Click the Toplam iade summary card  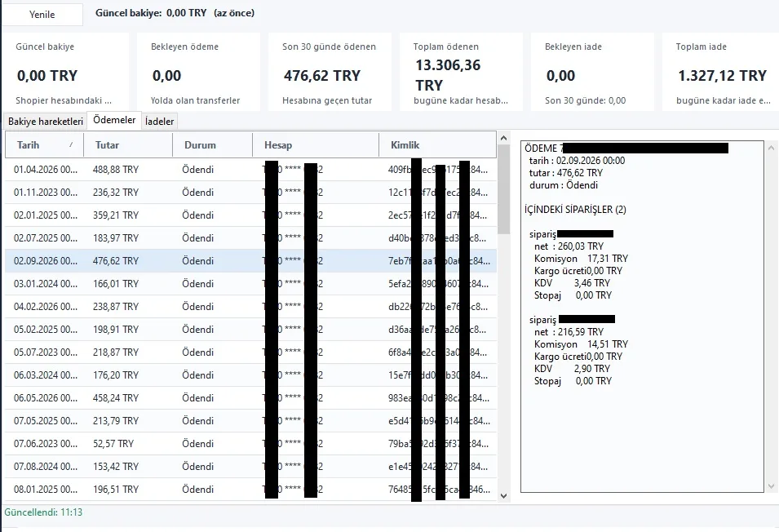click(720, 72)
